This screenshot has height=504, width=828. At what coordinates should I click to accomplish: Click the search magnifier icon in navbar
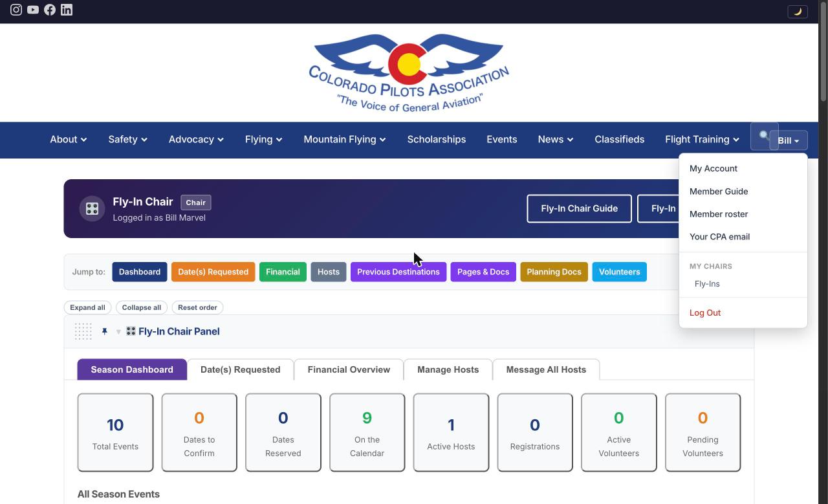(764, 136)
